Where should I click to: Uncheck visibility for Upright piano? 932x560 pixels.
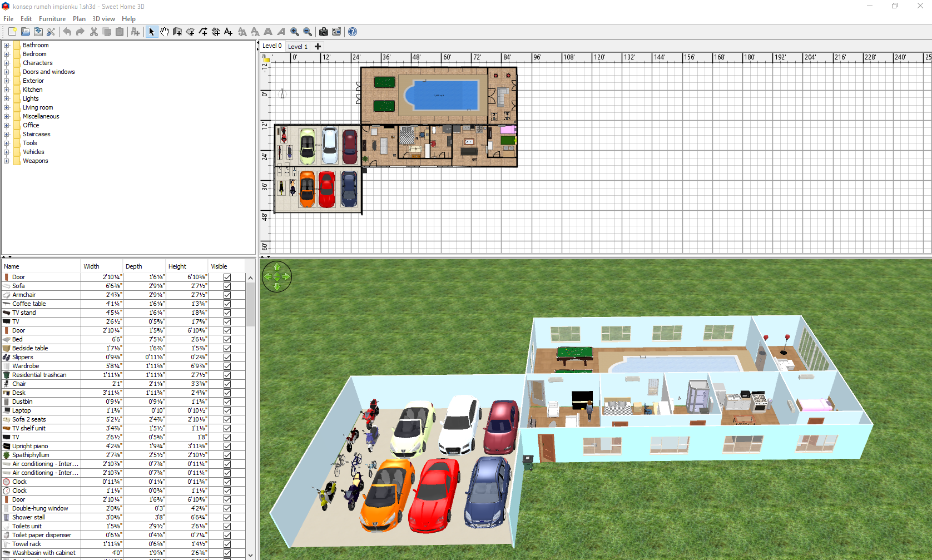point(227,446)
